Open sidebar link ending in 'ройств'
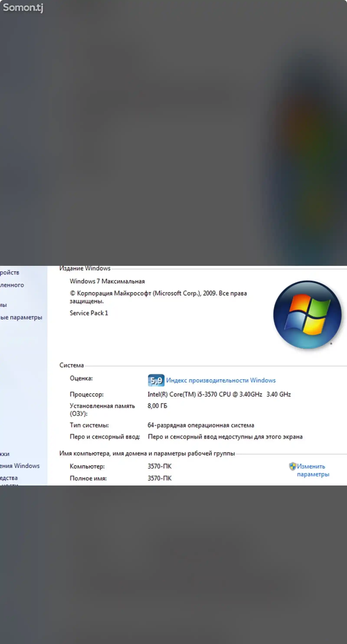This screenshot has width=347, height=644. pos(10,273)
